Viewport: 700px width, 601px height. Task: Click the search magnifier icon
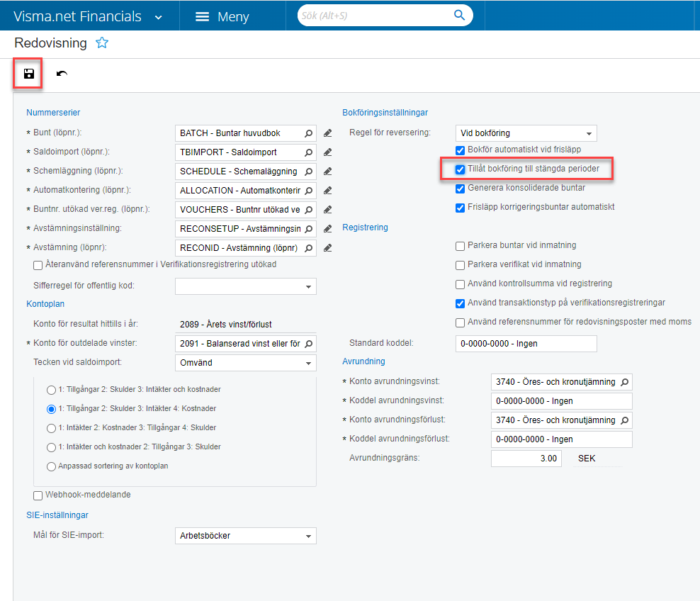[459, 16]
